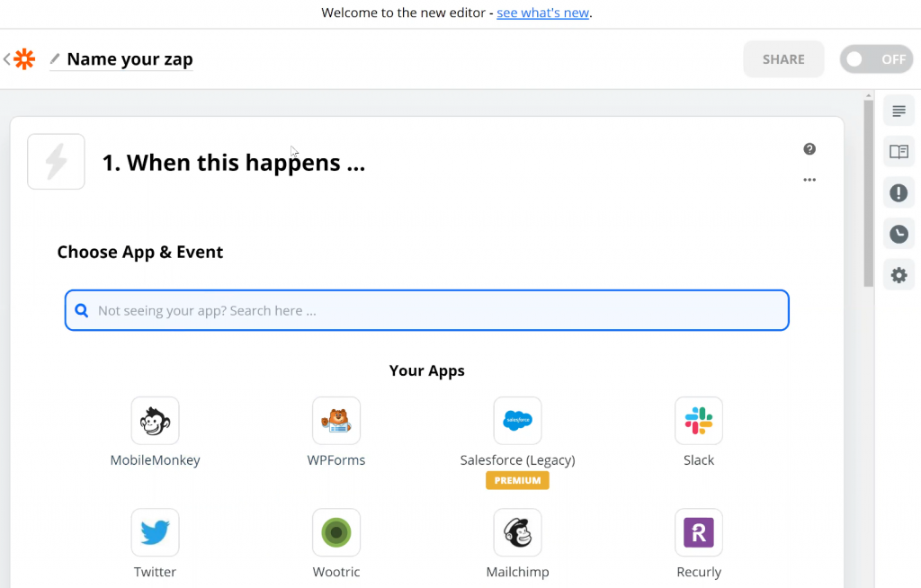This screenshot has height=588, width=921.
Task: Open the "see what's new" link
Action: click(x=542, y=13)
